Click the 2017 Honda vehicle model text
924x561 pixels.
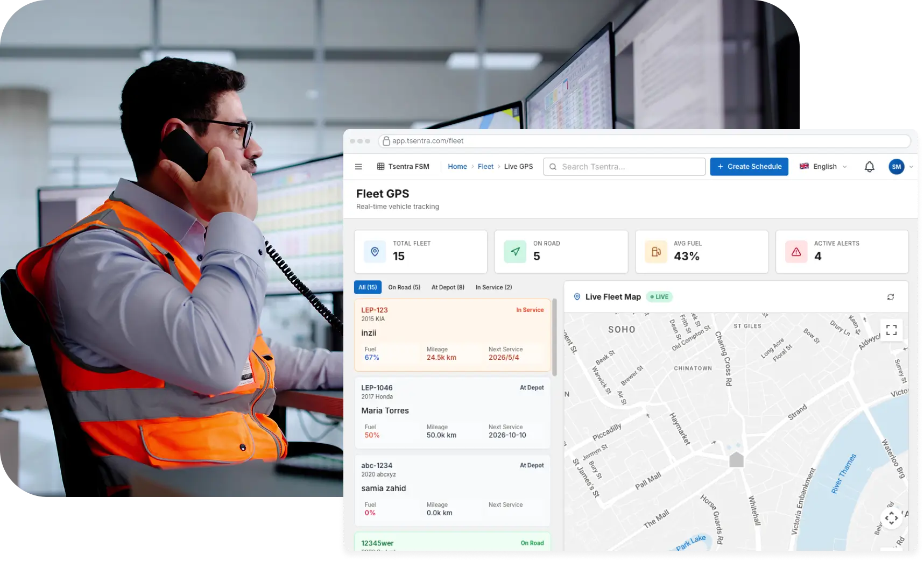pyautogui.click(x=377, y=397)
